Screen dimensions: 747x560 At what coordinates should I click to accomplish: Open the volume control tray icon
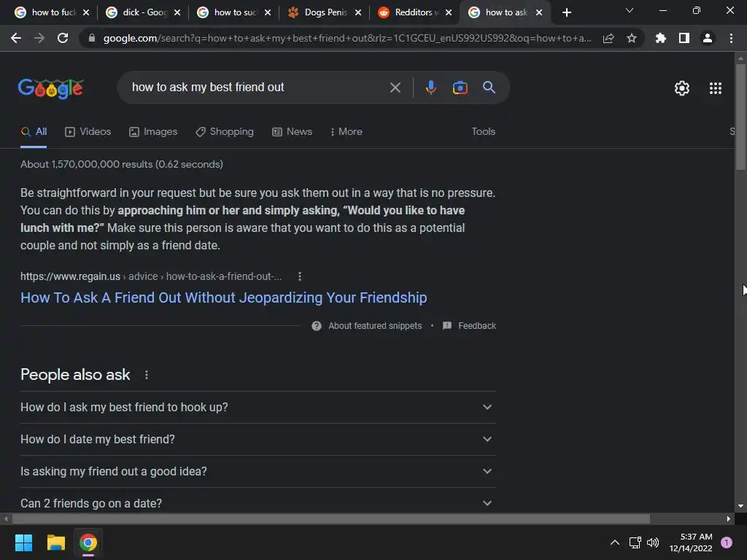coord(653,542)
